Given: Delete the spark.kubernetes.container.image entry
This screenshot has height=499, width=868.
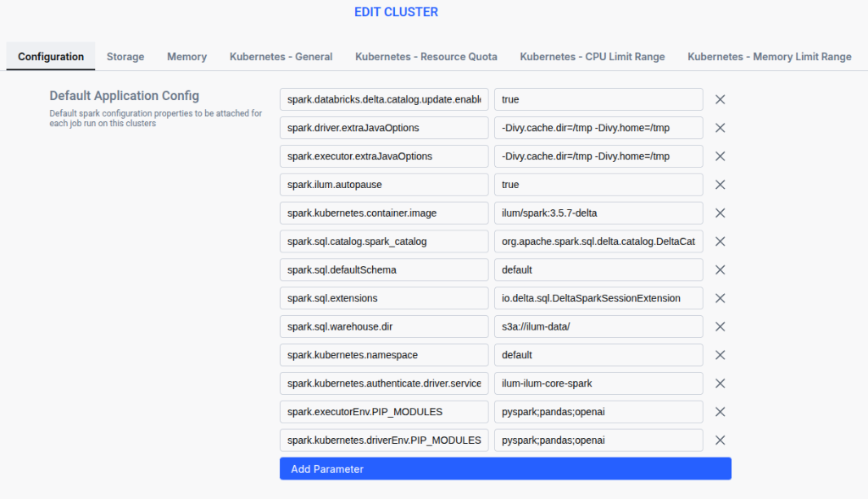Looking at the screenshot, I should 720,213.
